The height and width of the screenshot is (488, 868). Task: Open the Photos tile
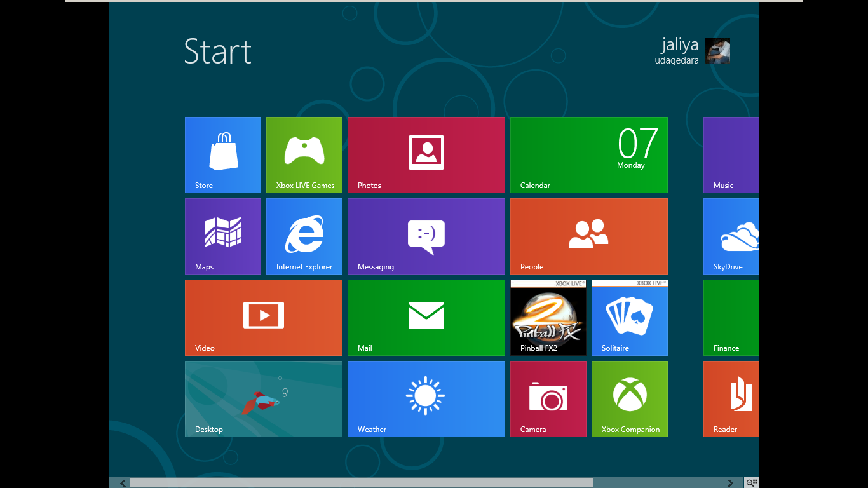[x=426, y=154]
